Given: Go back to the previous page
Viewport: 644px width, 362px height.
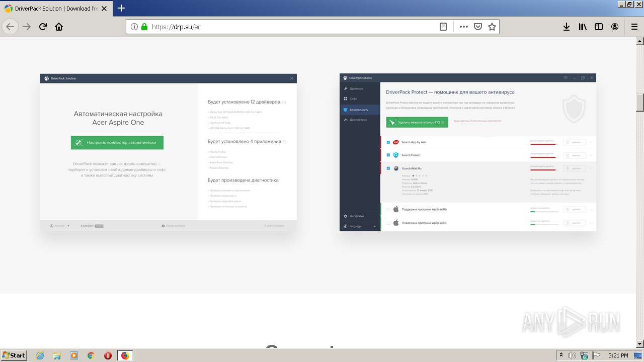Looking at the screenshot, I should pyautogui.click(x=10, y=27).
